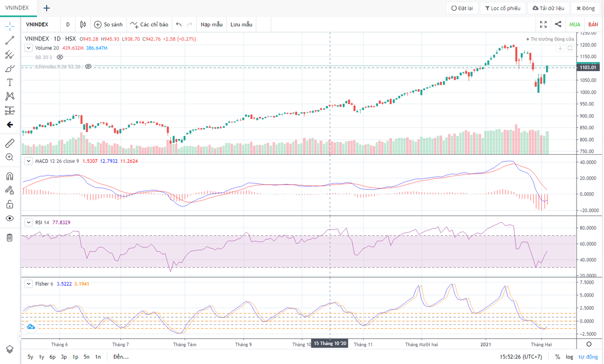Add a new chart tab with plus
Viewport: 604px width, 364px height.
coord(47,8)
